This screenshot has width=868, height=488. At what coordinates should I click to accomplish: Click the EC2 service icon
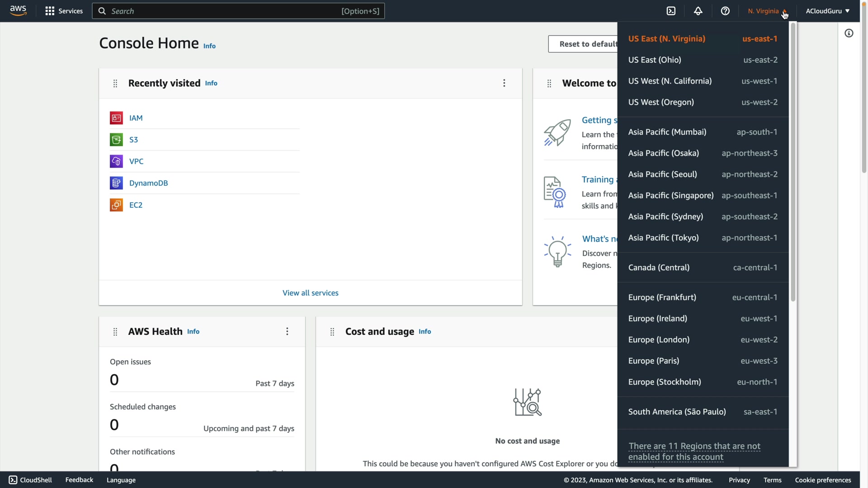tap(116, 205)
